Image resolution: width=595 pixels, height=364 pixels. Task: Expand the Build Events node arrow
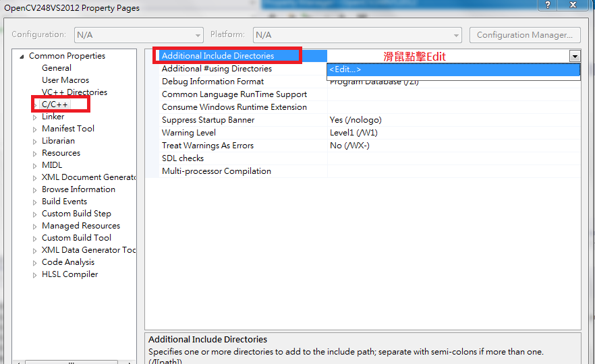pos(34,202)
